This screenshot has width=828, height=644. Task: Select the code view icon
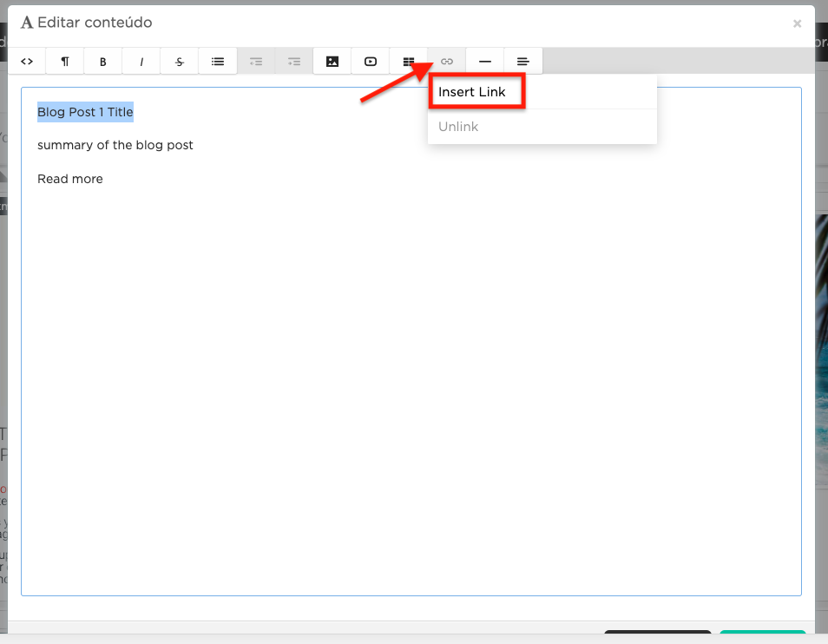pos(27,61)
